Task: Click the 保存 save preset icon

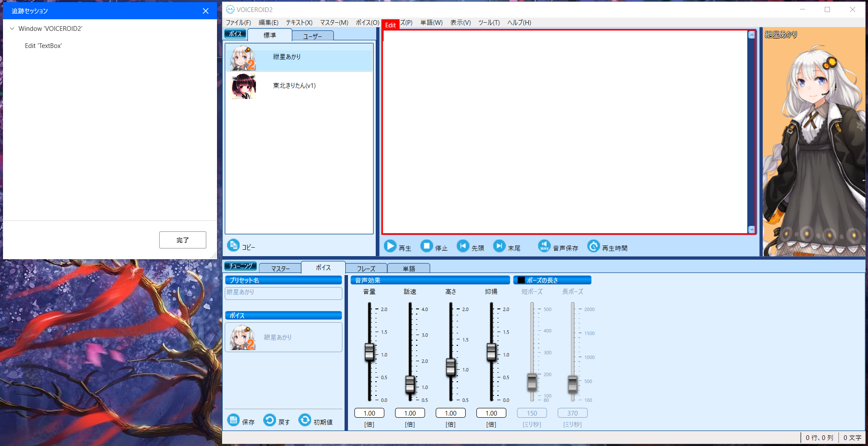Action: click(233, 420)
